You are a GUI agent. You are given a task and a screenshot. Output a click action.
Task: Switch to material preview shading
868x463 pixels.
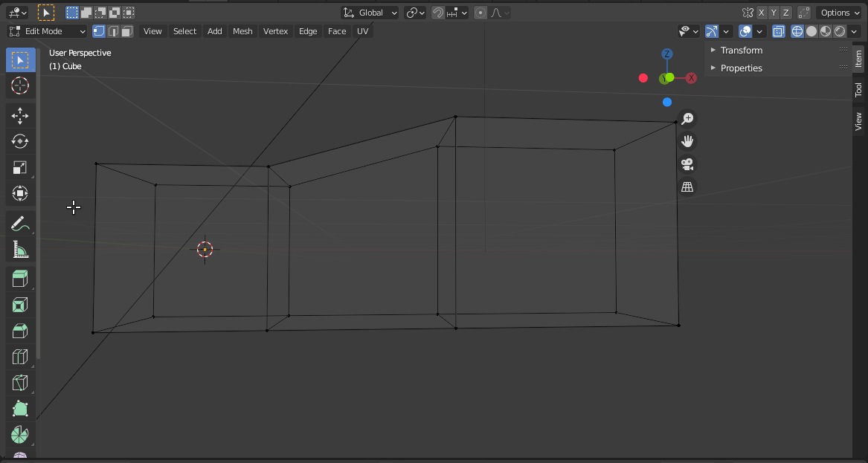tap(826, 31)
